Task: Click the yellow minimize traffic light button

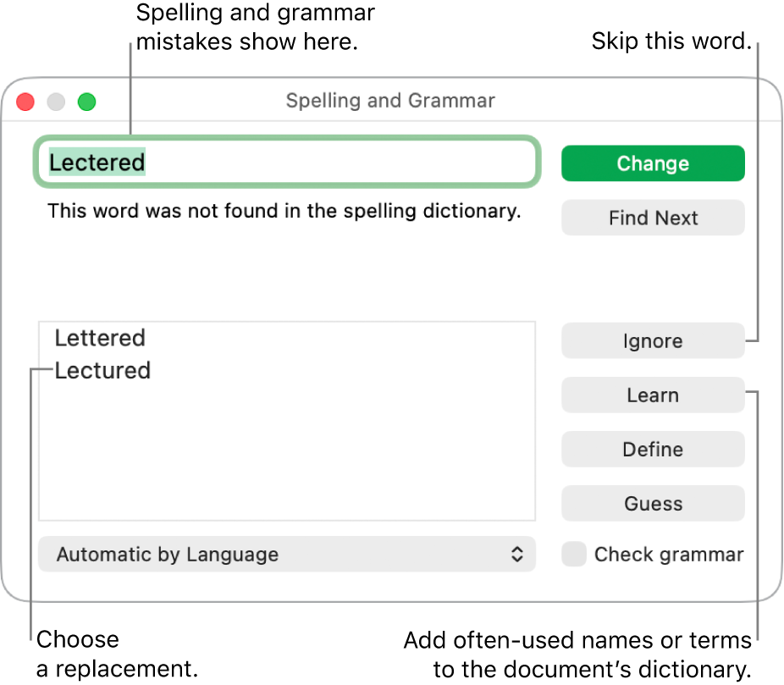Action: (x=55, y=102)
